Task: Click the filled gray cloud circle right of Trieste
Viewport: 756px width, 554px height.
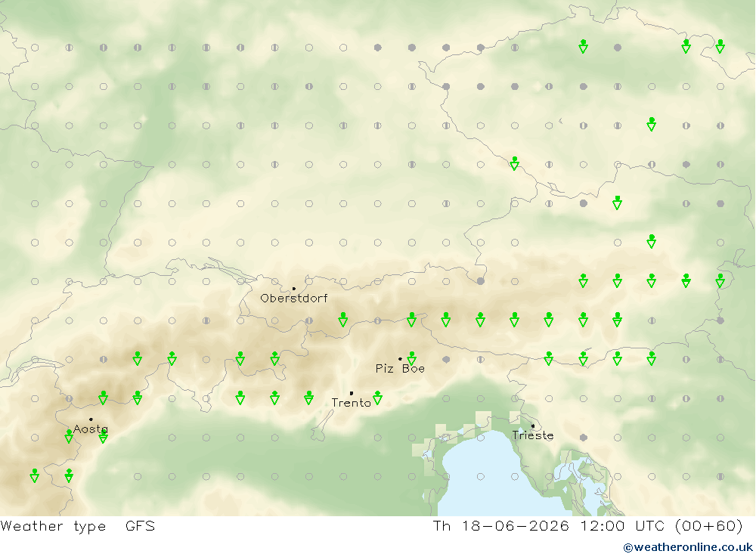Action: (x=584, y=438)
